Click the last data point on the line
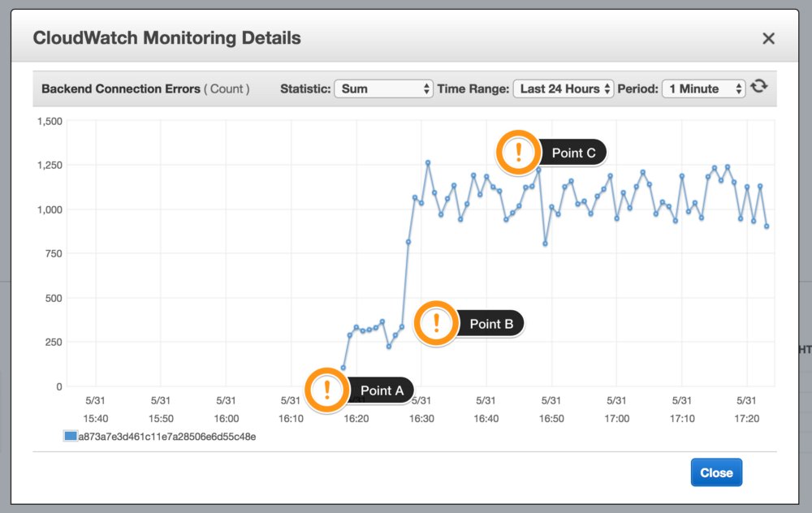This screenshot has height=513, width=812. click(767, 226)
